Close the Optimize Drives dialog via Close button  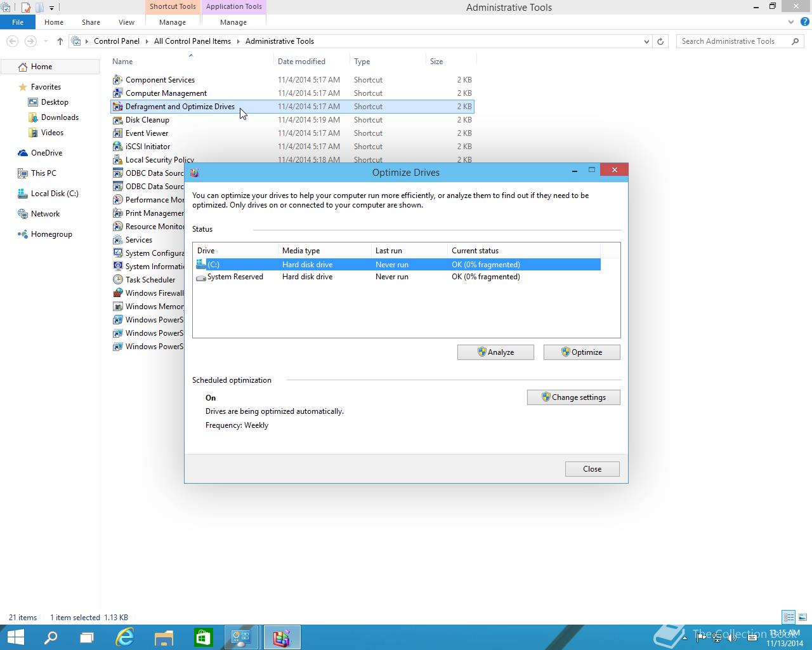click(593, 469)
